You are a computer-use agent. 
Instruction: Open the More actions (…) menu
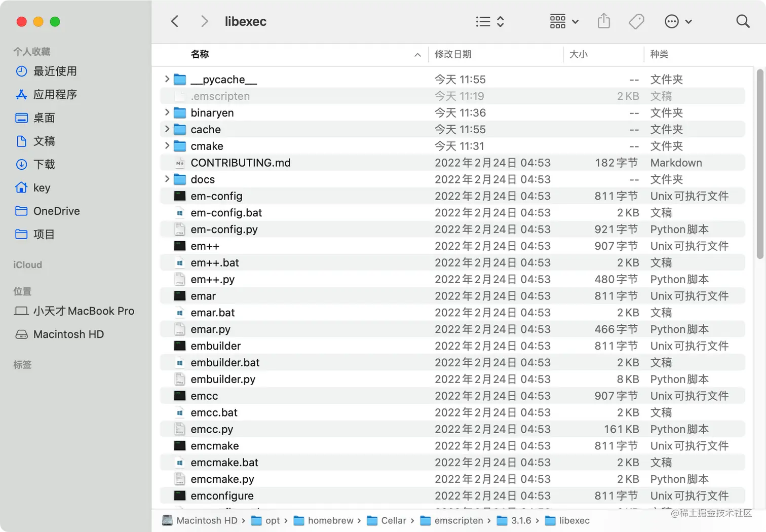click(x=672, y=21)
